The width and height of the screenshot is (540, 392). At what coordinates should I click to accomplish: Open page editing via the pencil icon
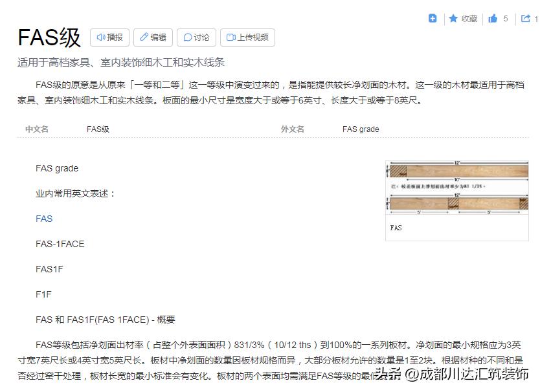144,37
